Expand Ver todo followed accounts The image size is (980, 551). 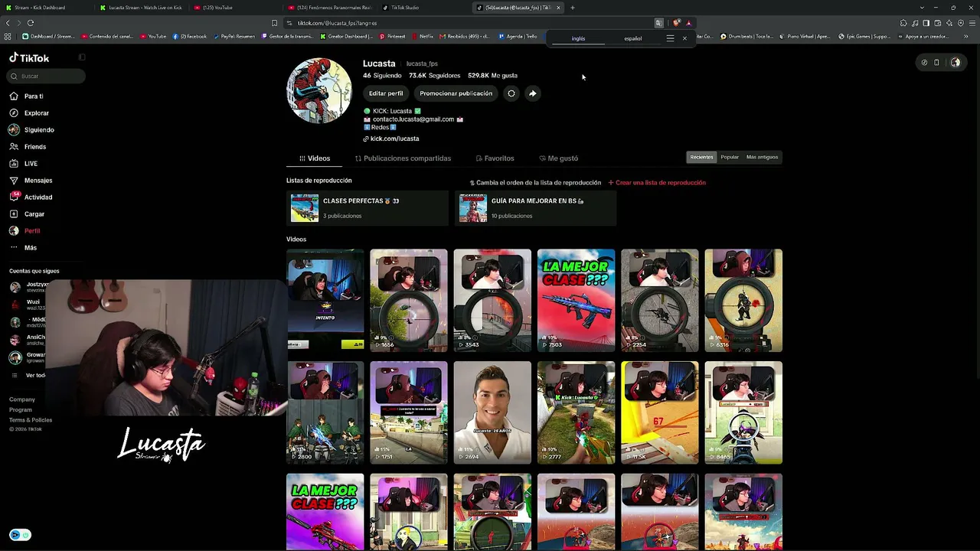pyautogui.click(x=35, y=376)
